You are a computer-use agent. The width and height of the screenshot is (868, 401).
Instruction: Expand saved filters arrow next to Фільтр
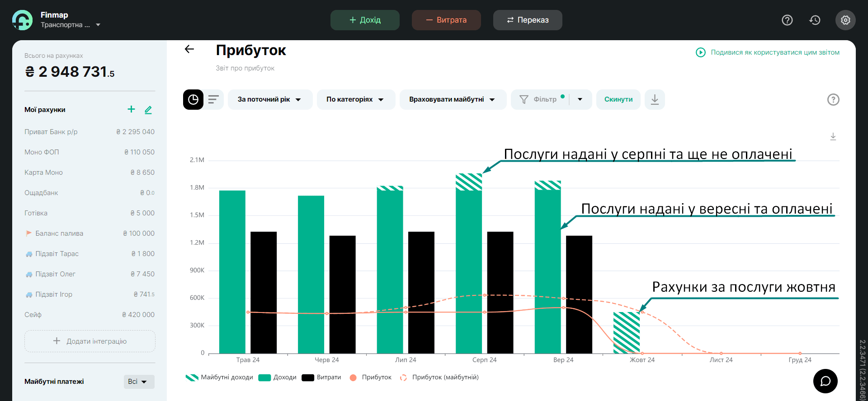pos(580,99)
